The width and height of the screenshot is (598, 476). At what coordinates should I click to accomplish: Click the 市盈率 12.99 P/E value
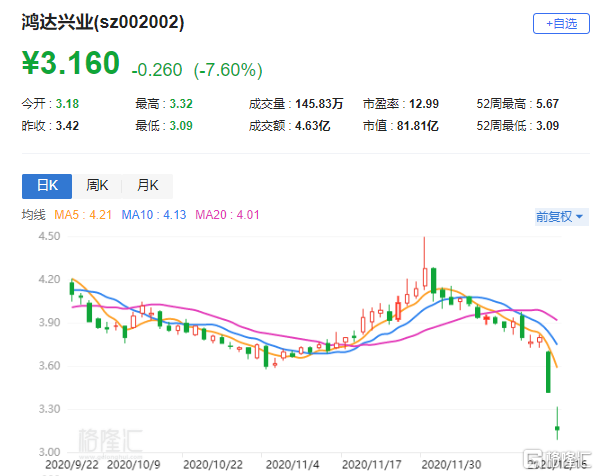[401, 104]
